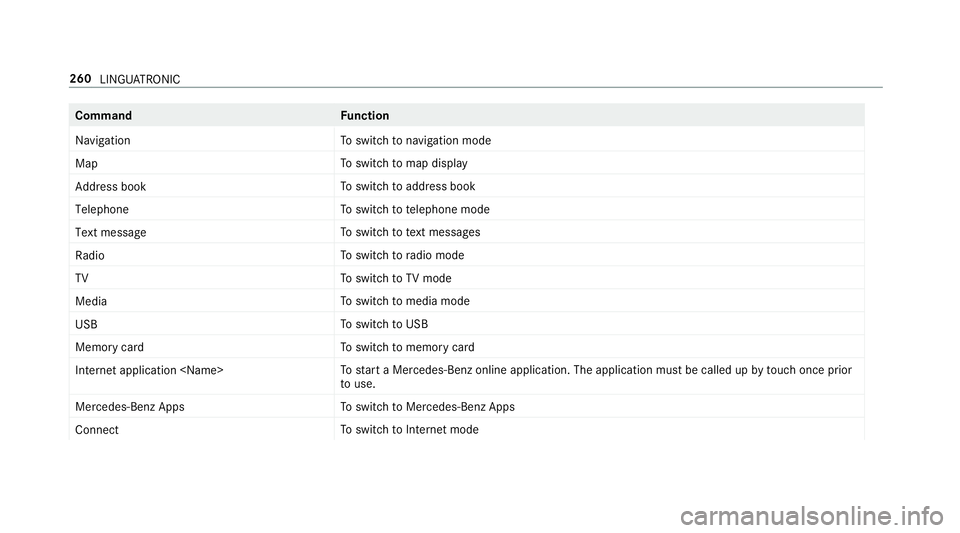960x533 pixels.
Task: Select the Function column header
Action: (x=365, y=116)
